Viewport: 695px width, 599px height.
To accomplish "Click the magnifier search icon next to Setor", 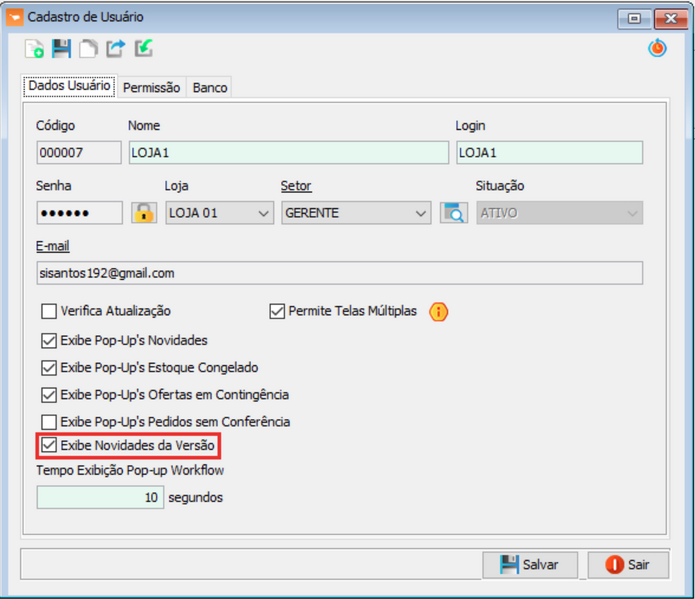I will tap(454, 213).
